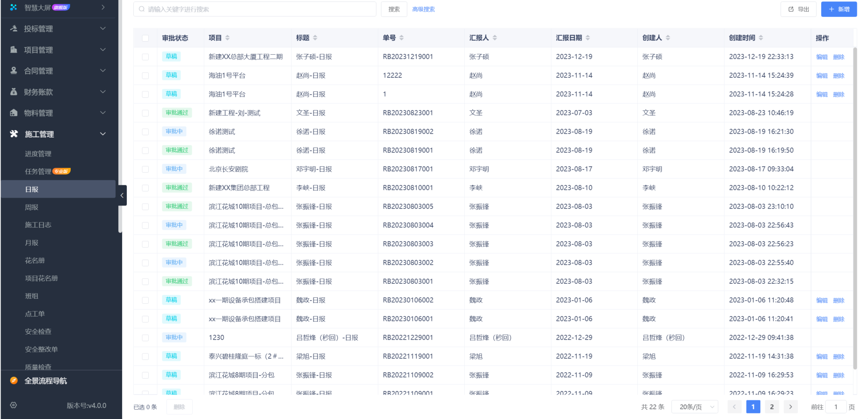Sort table by 汇报日期 column
This screenshot has height=419, width=868.
pyautogui.click(x=588, y=38)
